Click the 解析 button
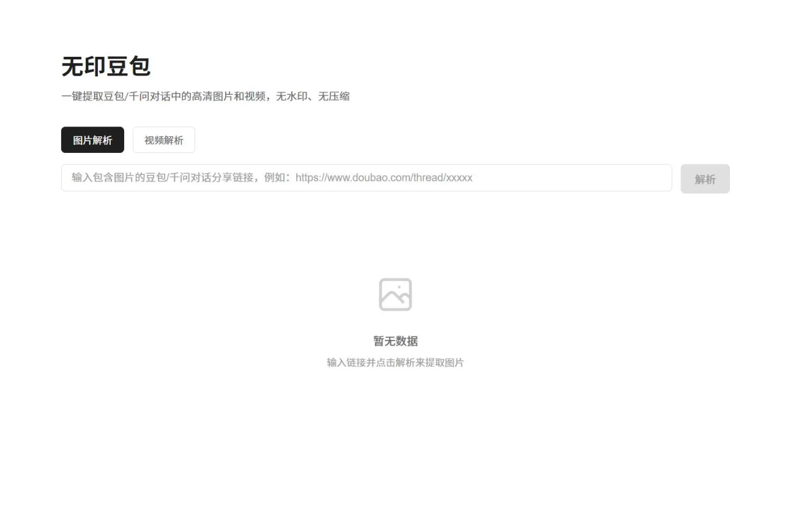Screen dimensions: 796x532 pyautogui.click(x=705, y=179)
